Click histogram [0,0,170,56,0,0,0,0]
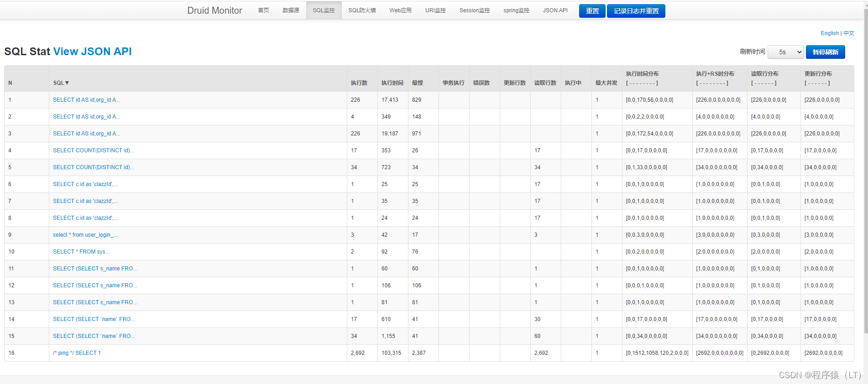This screenshot has width=868, height=384. click(649, 100)
